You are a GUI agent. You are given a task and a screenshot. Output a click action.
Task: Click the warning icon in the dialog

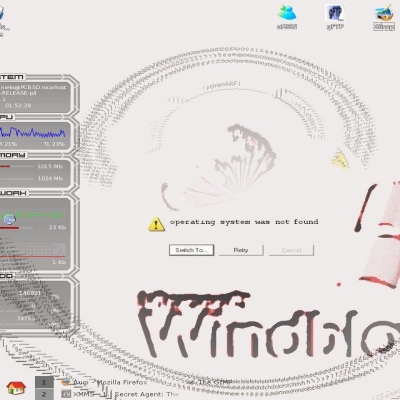(156, 224)
